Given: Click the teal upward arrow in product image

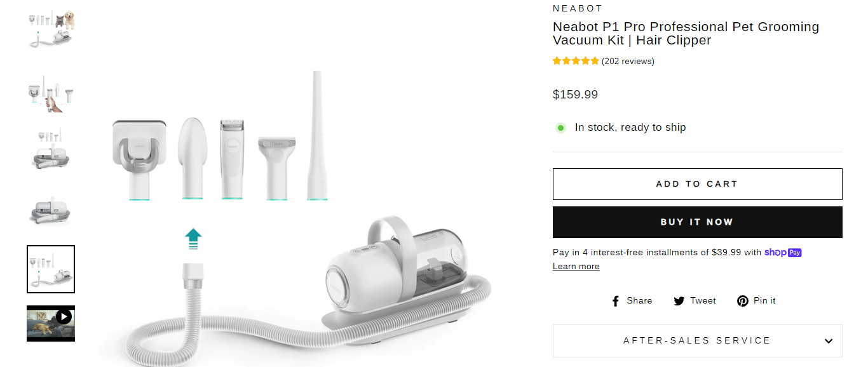Looking at the screenshot, I should click(193, 240).
